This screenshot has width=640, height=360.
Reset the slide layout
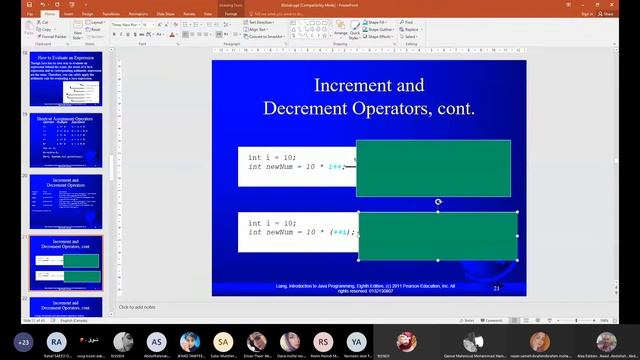[93, 29]
